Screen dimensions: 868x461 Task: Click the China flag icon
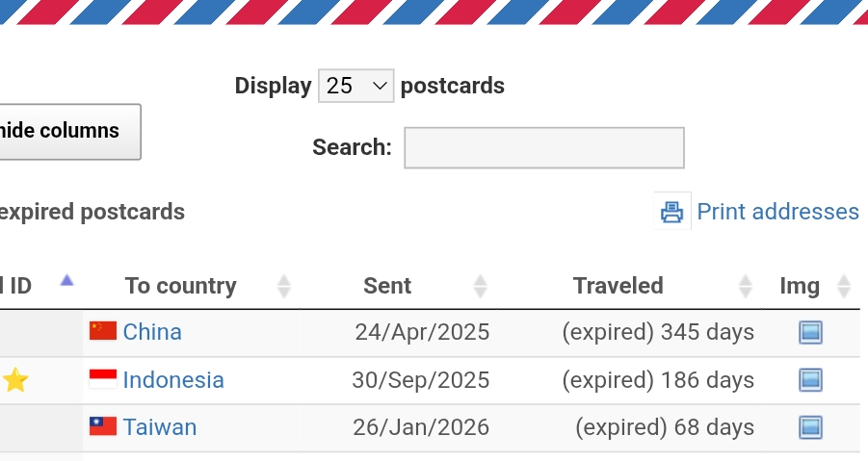tap(103, 332)
